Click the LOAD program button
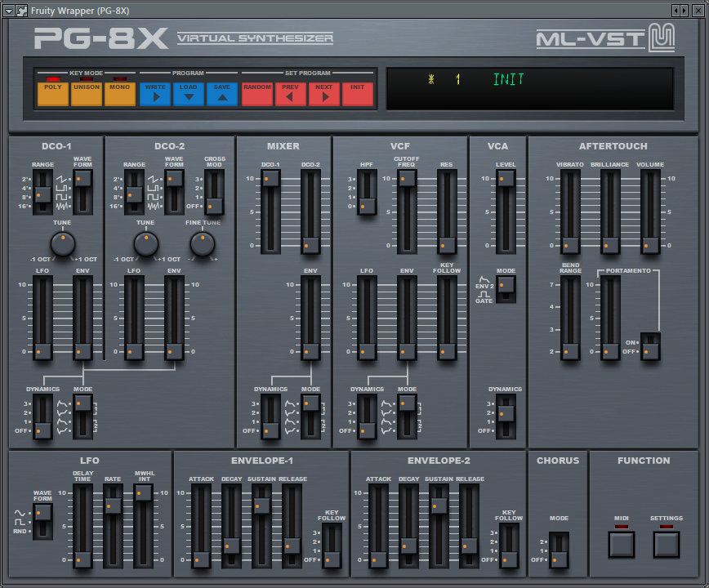The image size is (709, 588). tap(189, 94)
